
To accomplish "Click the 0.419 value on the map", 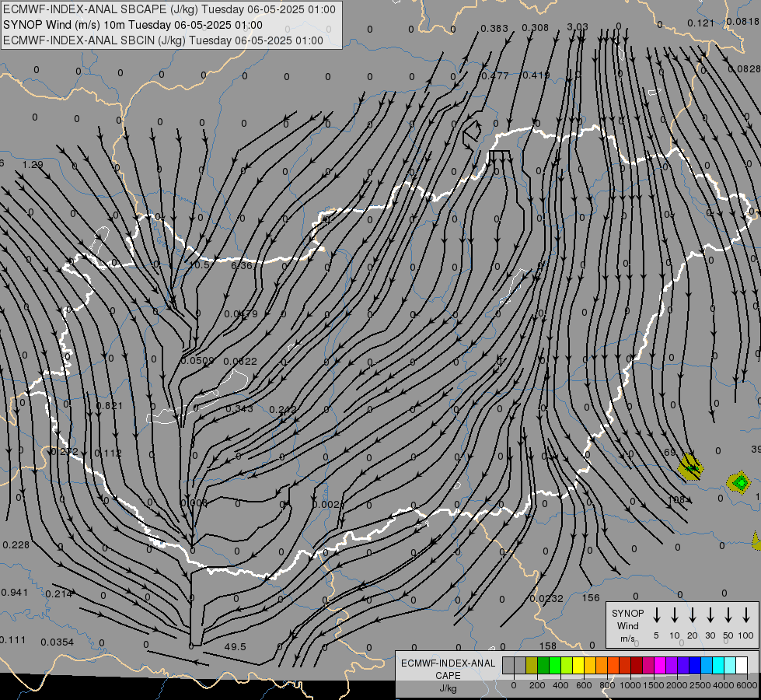I will (536, 75).
